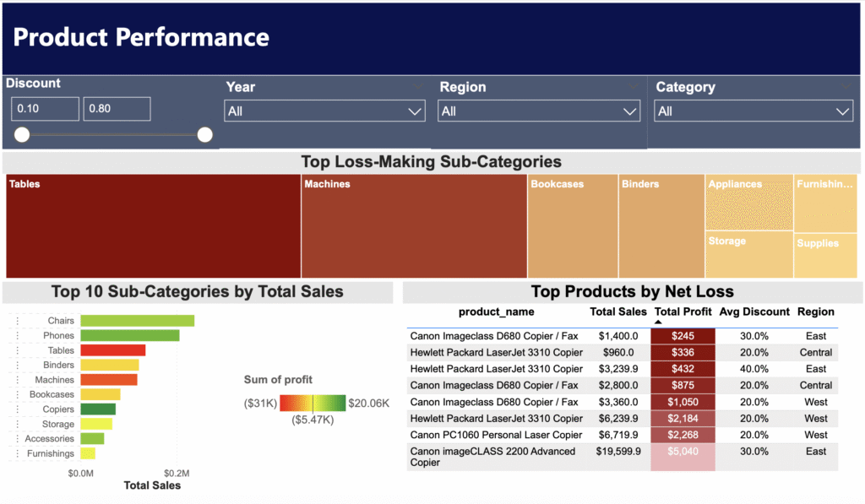Select the Tables tile in the treemap

[153, 226]
